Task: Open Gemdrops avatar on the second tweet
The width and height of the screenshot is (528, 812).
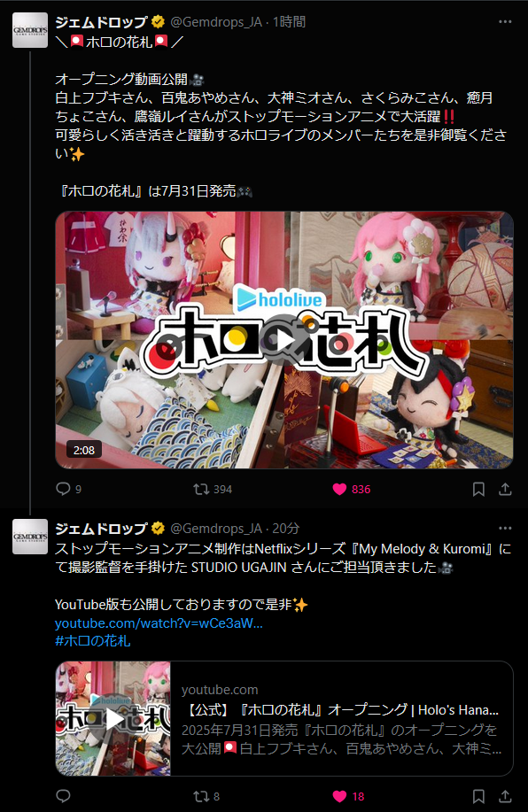Action: (30, 537)
